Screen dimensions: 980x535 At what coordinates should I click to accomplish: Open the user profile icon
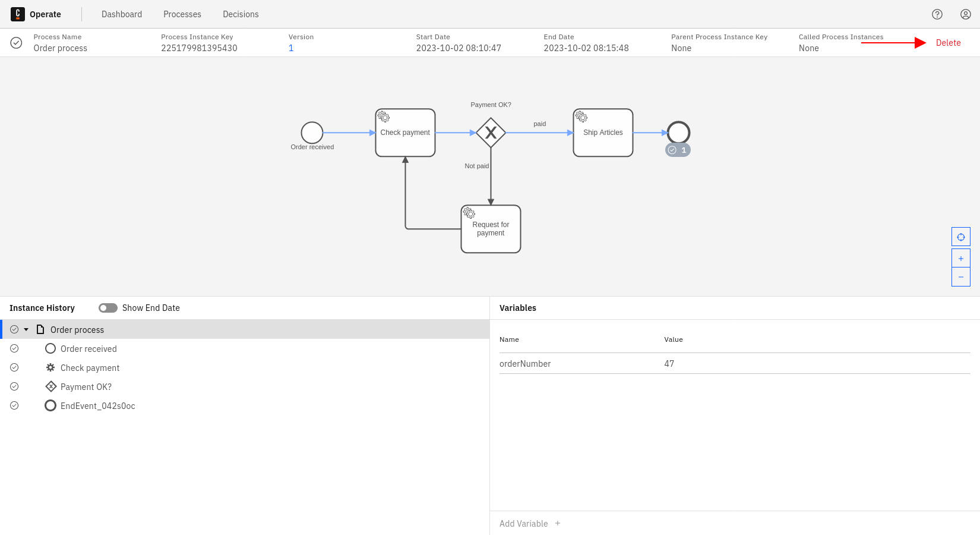click(965, 14)
